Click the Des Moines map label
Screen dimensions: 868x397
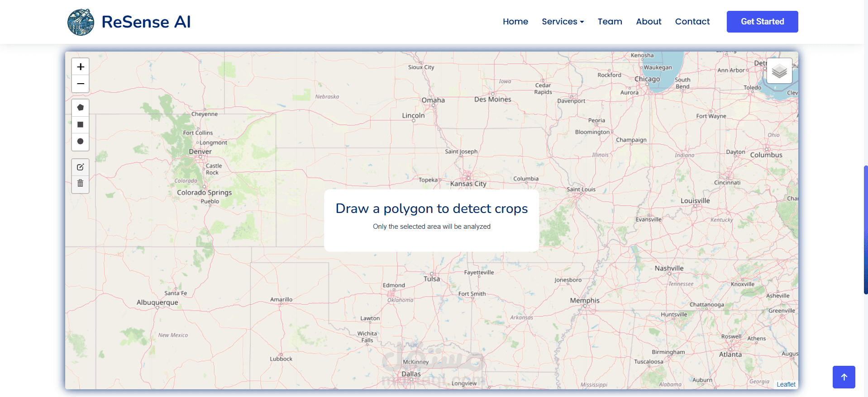[493, 99]
